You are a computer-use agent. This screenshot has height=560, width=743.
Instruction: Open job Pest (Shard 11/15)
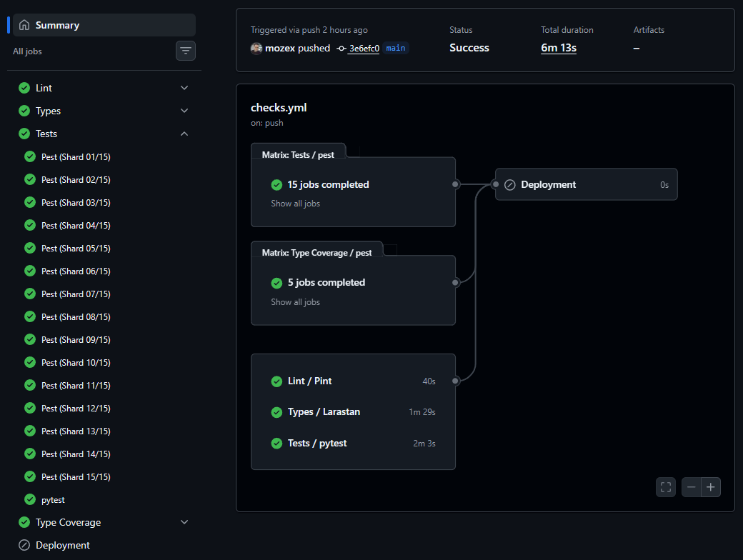76,385
